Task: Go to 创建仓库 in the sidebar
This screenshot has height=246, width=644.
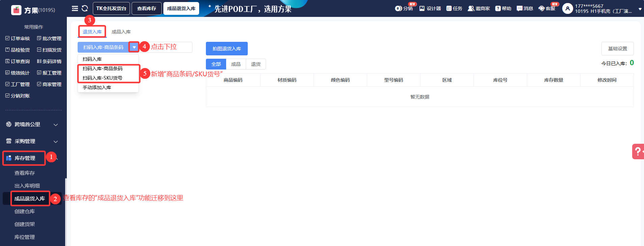Action: pyautogui.click(x=25, y=212)
